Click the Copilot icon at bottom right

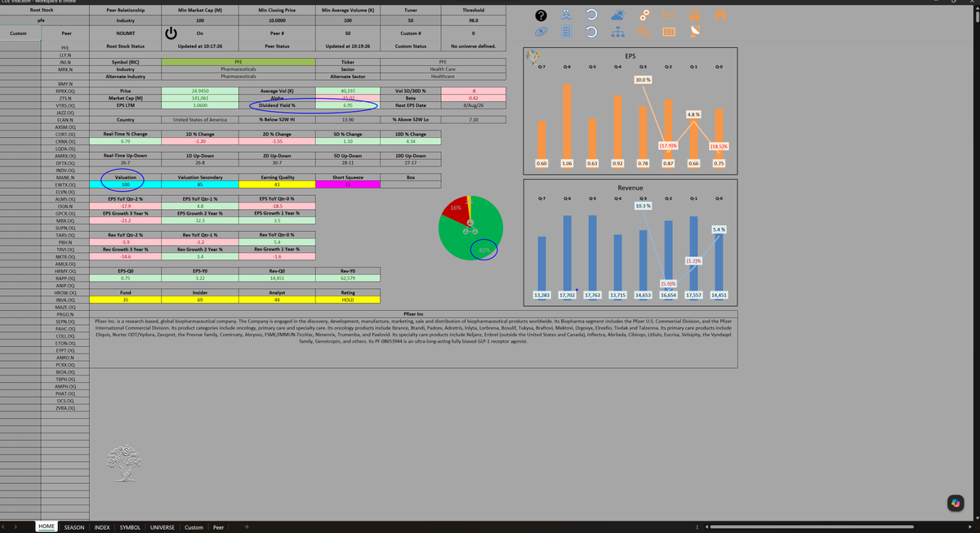point(956,504)
